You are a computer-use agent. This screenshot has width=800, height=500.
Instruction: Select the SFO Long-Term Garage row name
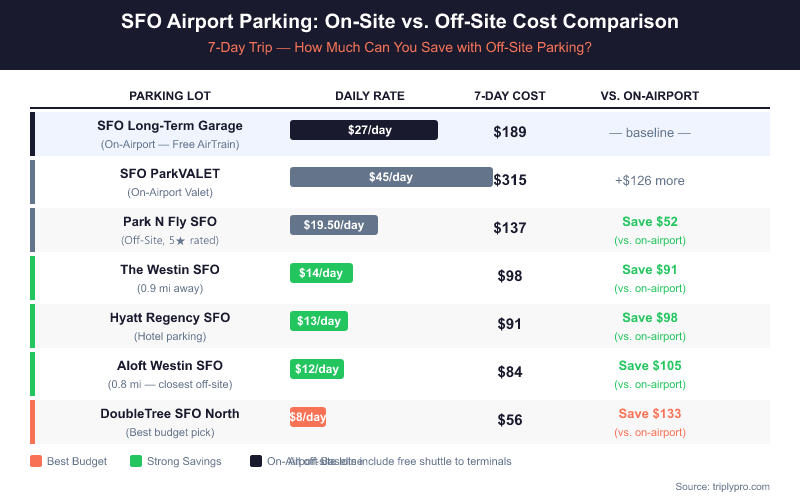(x=170, y=126)
